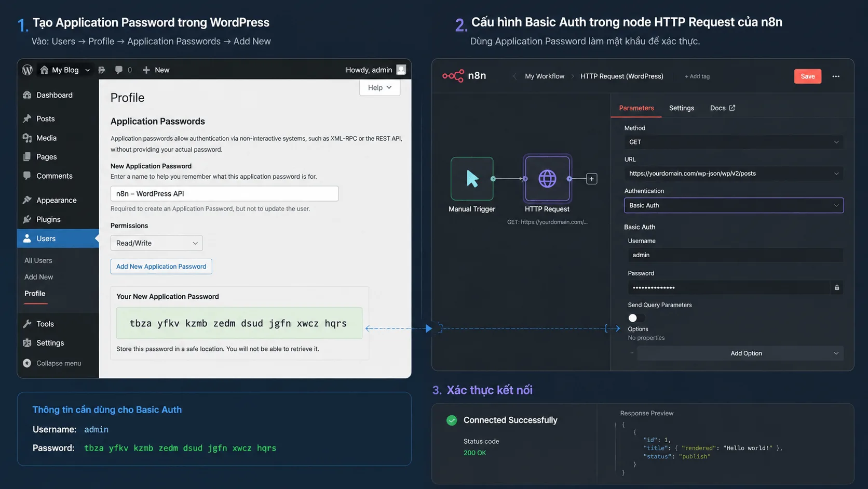Click the back chevron before My Workflow

(514, 76)
